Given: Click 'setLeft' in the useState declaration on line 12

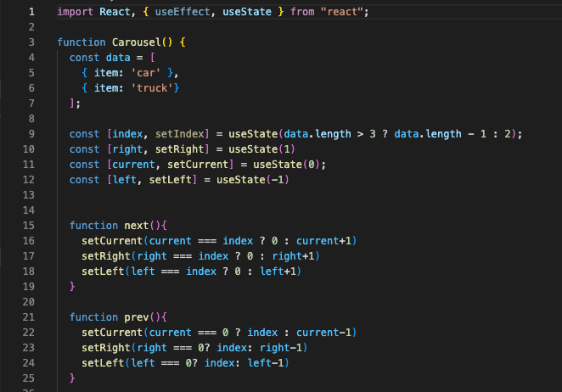Looking at the screenshot, I should [171, 180].
